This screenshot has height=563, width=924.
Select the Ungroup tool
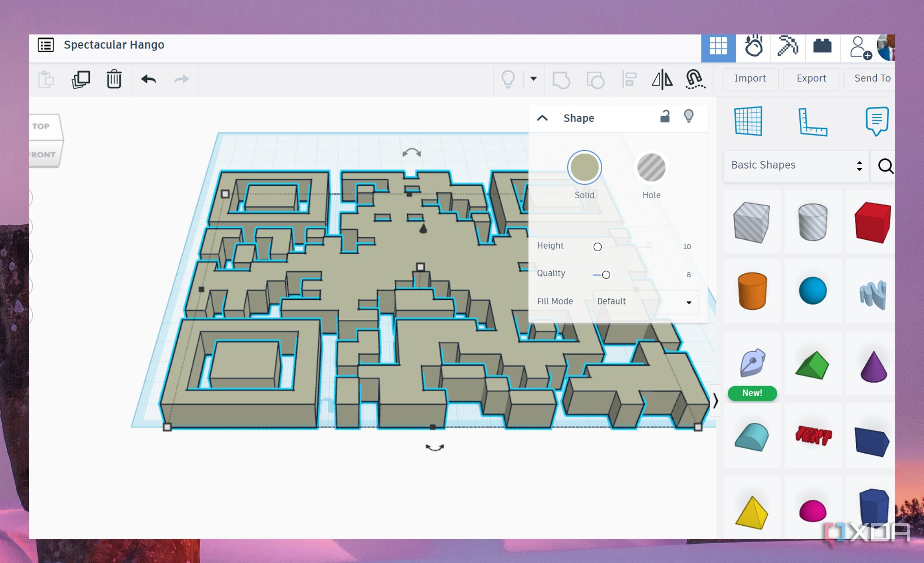pyautogui.click(x=596, y=79)
